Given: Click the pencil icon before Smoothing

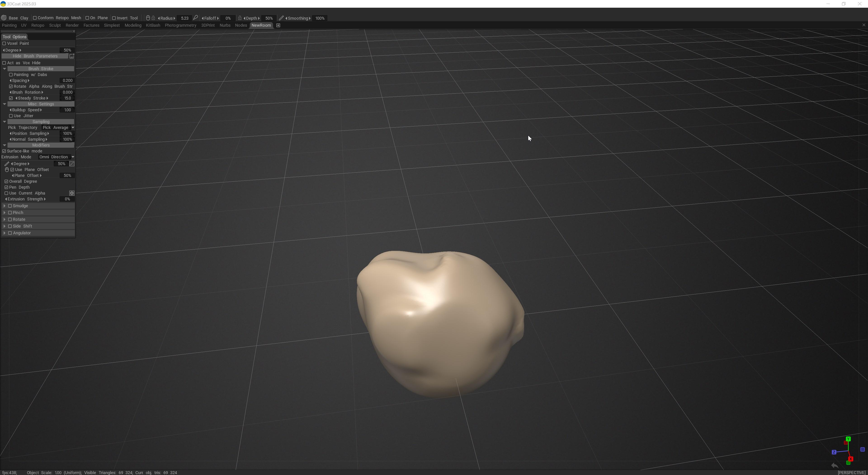Looking at the screenshot, I should coord(281,18).
